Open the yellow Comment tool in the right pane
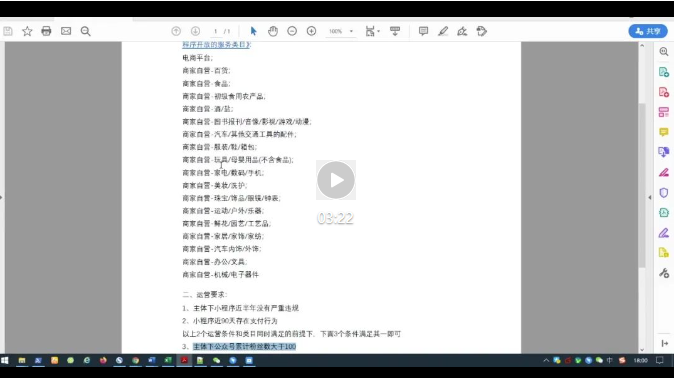This screenshot has width=674, height=378. [664, 132]
